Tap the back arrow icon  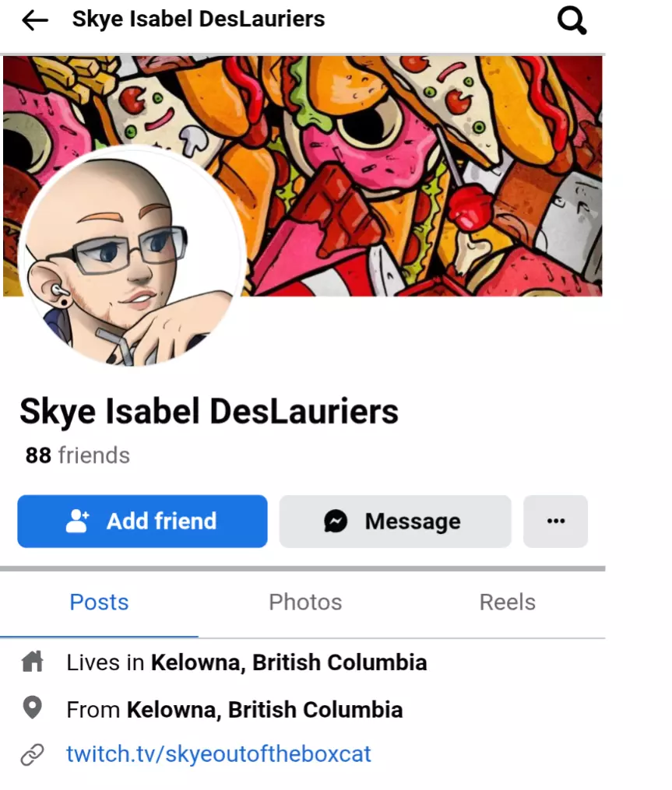pos(35,20)
